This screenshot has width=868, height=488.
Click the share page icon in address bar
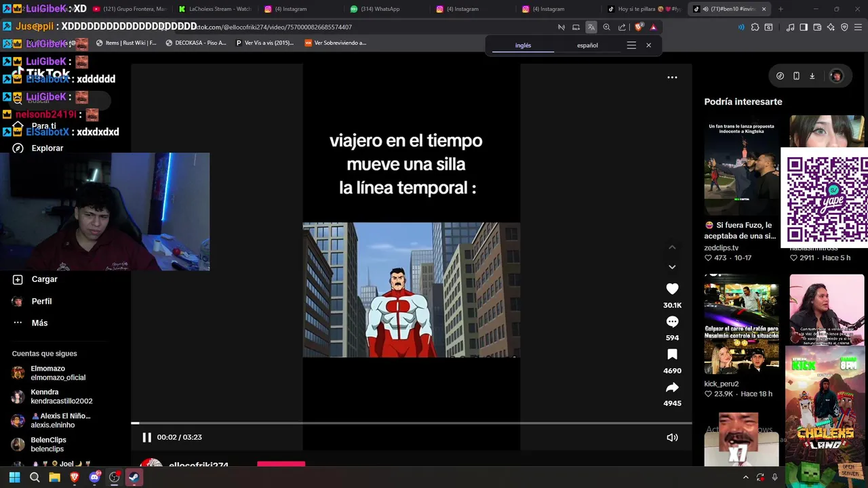pyautogui.click(x=622, y=27)
